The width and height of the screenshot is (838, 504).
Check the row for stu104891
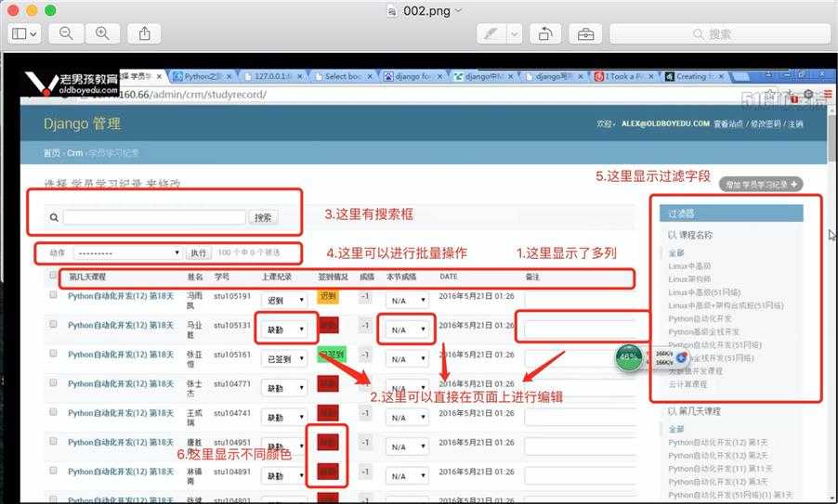53,471
